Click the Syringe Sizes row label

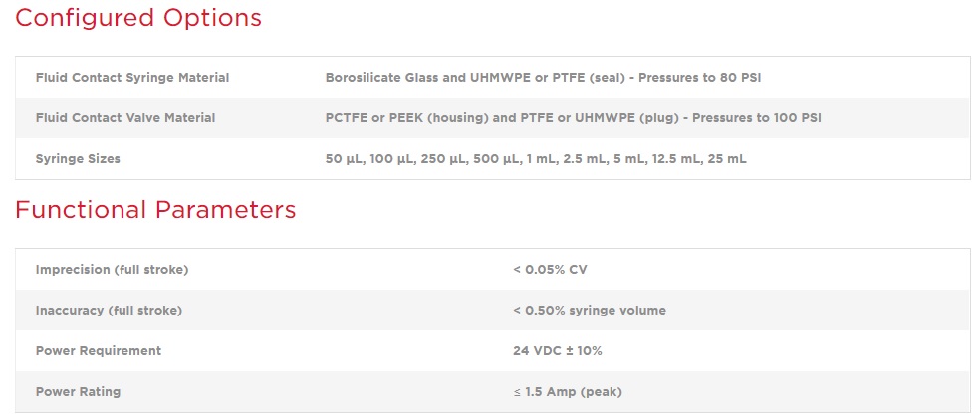pyautogui.click(x=78, y=158)
